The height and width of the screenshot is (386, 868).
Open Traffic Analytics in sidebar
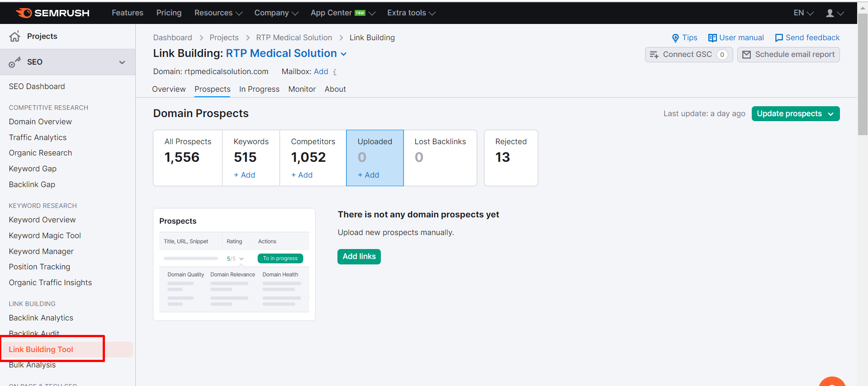click(38, 138)
